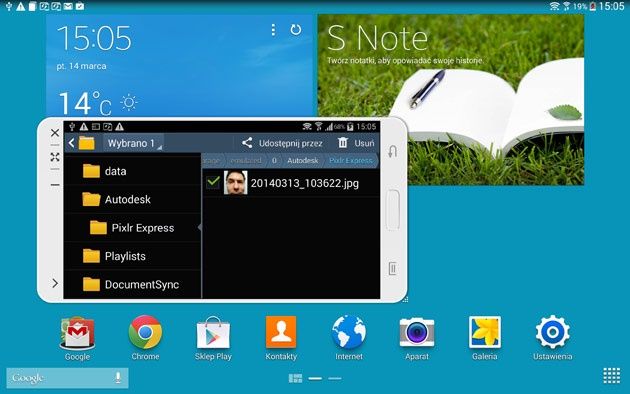The width and height of the screenshot is (630, 394).
Task: Go to the 0 breadcrumb
Action: (x=274, y=161)
